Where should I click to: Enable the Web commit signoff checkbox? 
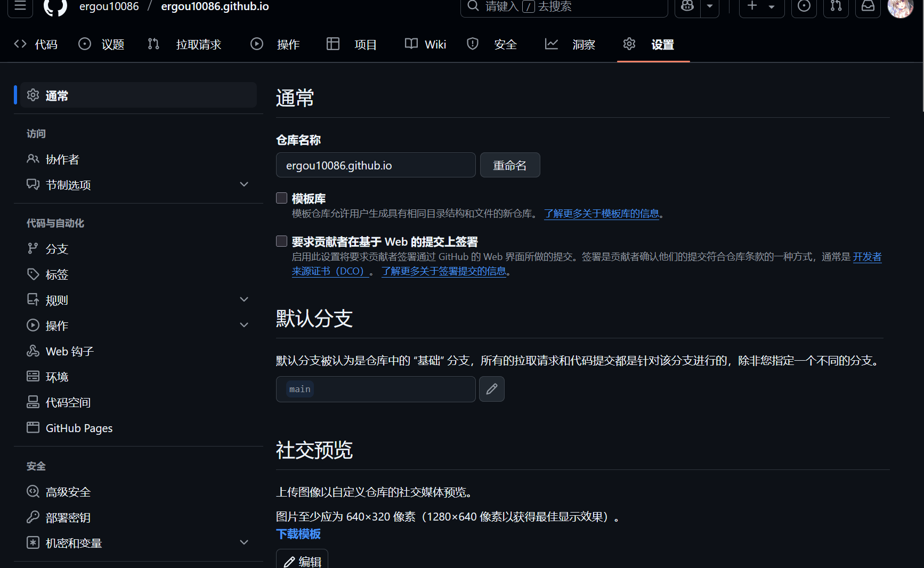click(x=282, y=241)
